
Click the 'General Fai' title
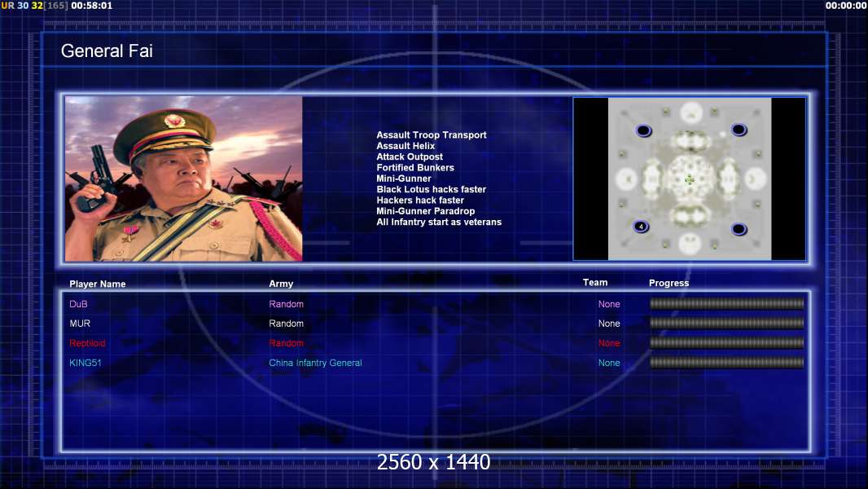(107, 51)
